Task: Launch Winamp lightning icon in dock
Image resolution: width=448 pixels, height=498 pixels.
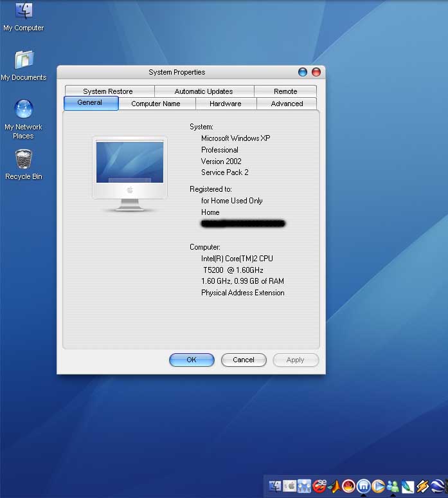Action: tap(423, 486)
